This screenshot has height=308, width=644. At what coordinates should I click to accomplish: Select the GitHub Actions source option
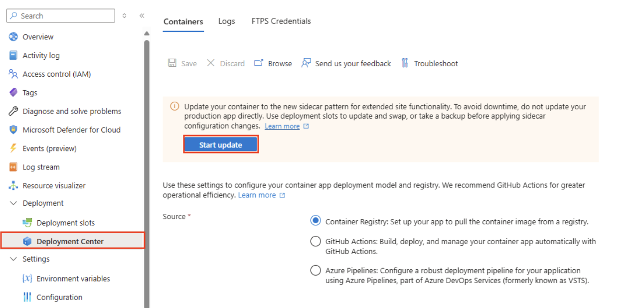point(316,241)
